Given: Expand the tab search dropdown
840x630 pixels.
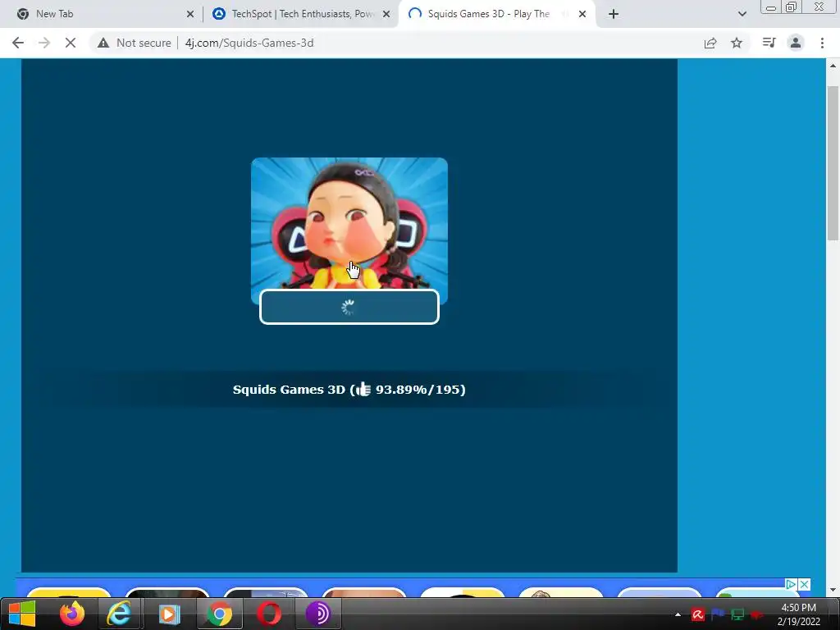Looking at the screenshot, I should tap(742, 14).
